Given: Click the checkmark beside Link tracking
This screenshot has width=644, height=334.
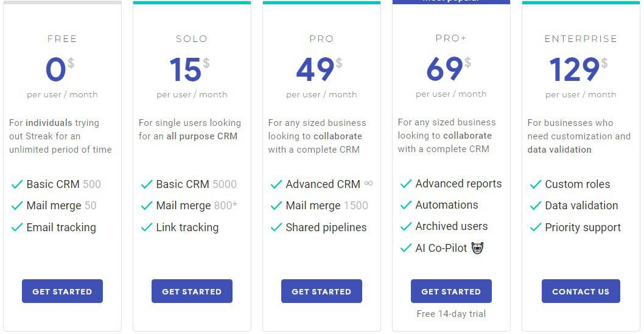Looking at the screenshot, I should 147,228.
